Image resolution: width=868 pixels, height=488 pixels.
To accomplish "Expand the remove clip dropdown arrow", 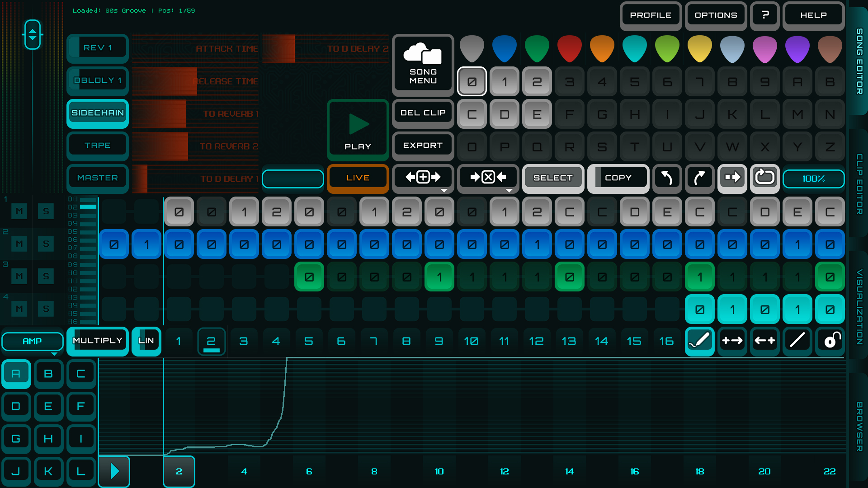I will [509, 191].
